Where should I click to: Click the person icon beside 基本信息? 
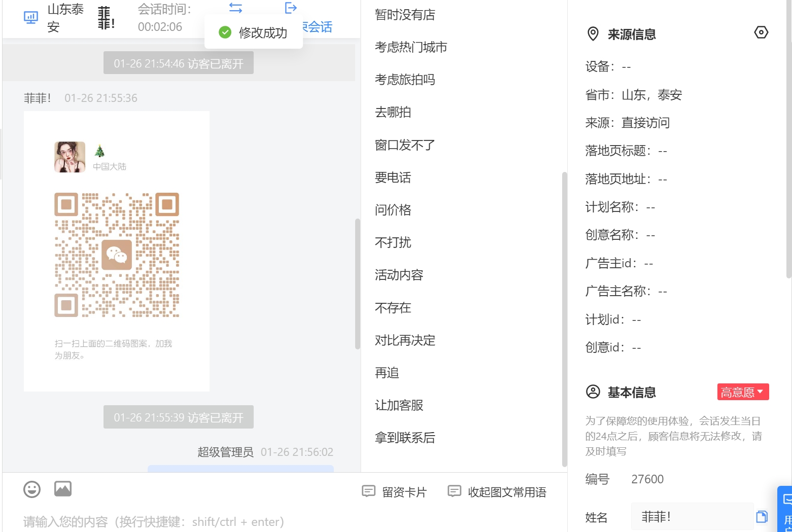(x=593, y=392)
